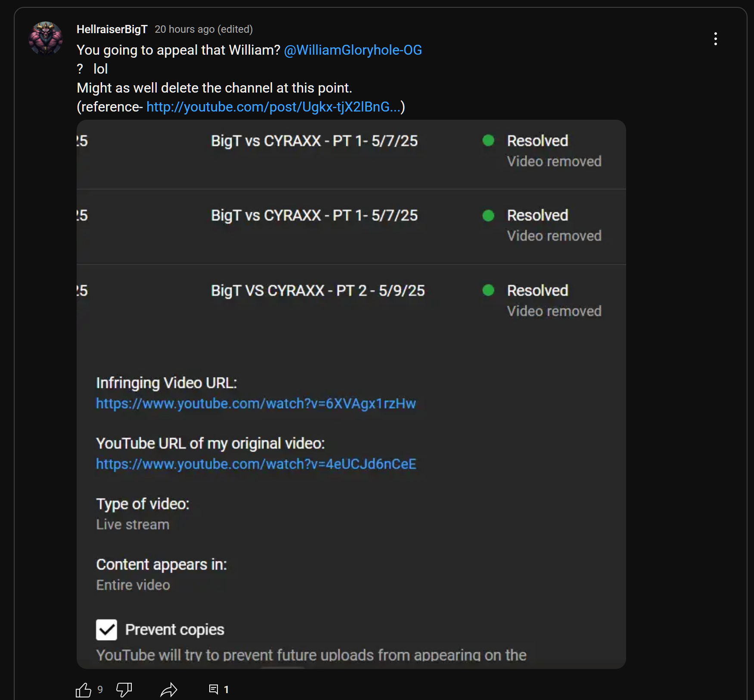Viewport: 754px width, 700px height.
Task: Open HellraiserBigT profile avatar
Action: click(46, 38)
